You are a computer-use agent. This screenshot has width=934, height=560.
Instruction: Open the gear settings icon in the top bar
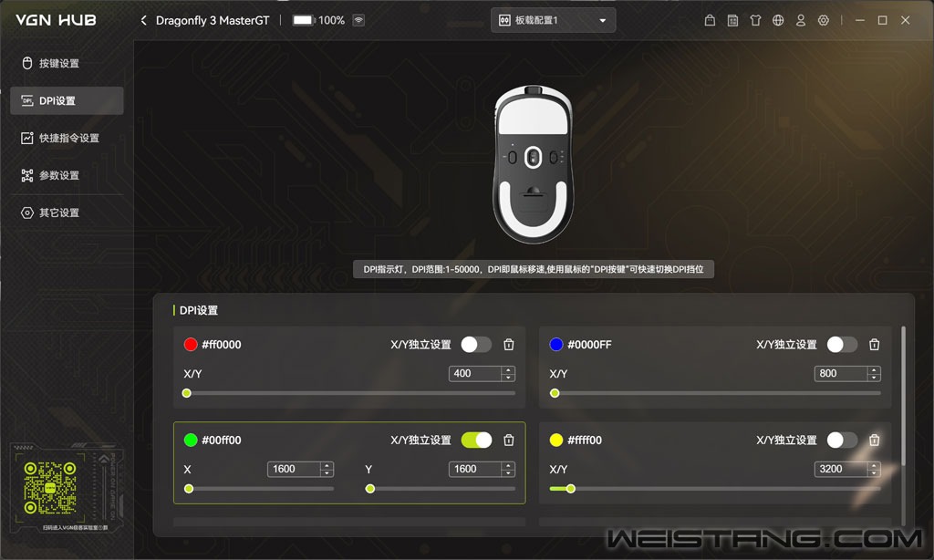(824, 20)
